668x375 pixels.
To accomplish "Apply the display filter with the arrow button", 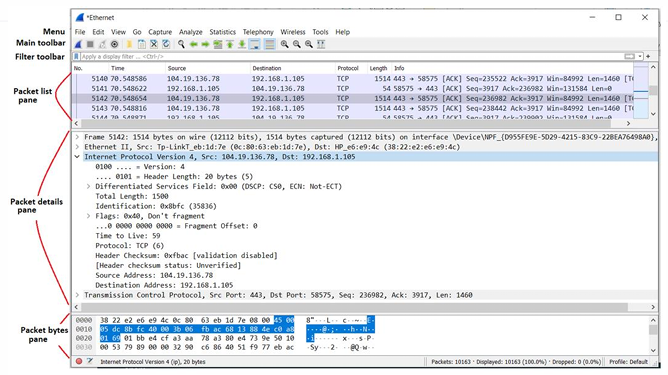I will 629,56.
